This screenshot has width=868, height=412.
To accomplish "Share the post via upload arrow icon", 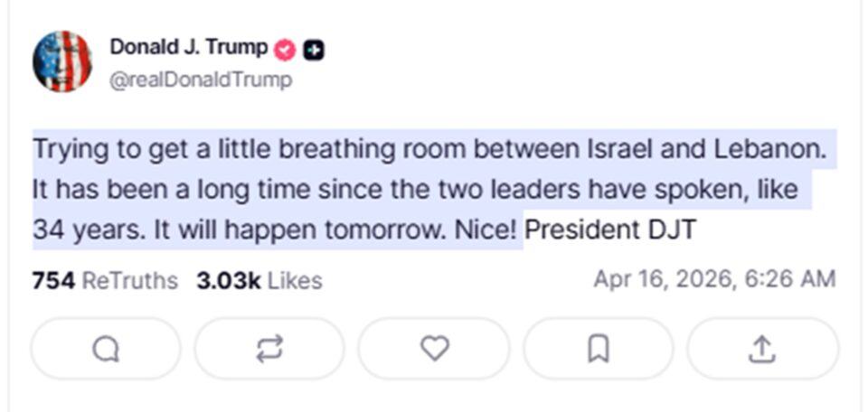I will point(762,349).
